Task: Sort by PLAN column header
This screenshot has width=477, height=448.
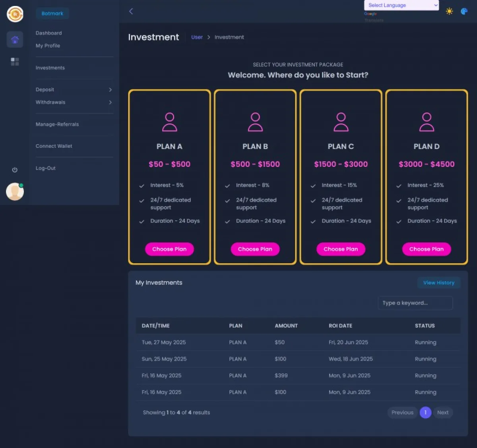Action: 236,326
